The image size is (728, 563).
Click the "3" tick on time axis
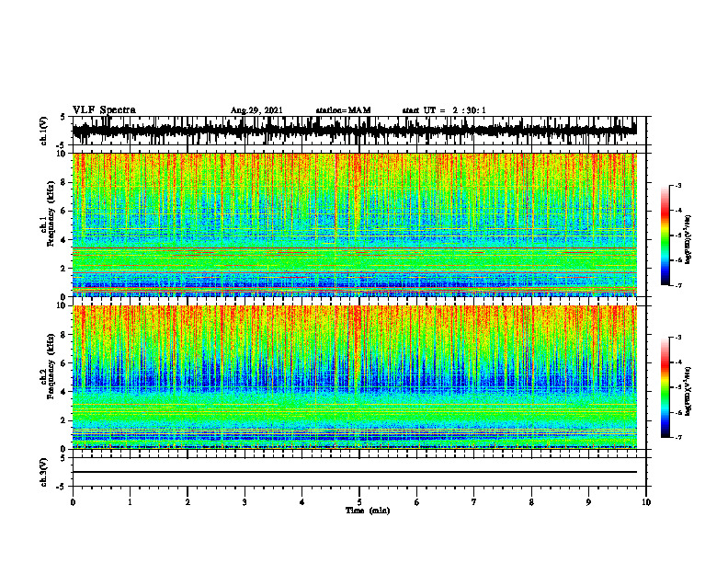tap(245, 502)
